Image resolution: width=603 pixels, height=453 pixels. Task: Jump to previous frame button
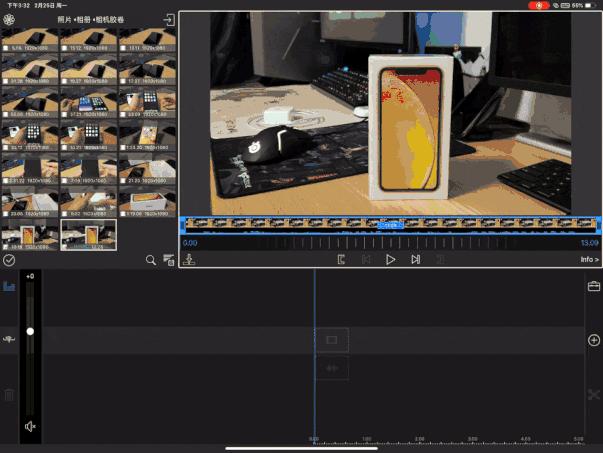[366, 260]
